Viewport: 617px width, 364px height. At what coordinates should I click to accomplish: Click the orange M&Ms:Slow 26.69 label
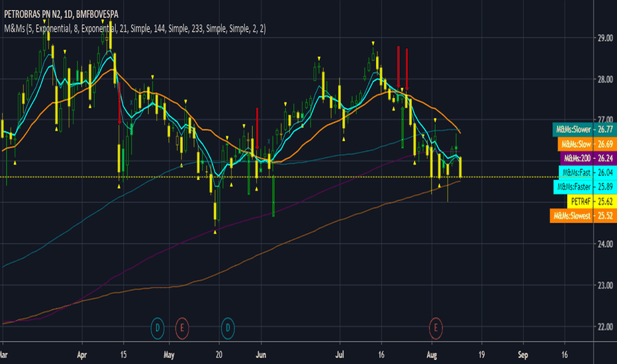coord(587,144)
